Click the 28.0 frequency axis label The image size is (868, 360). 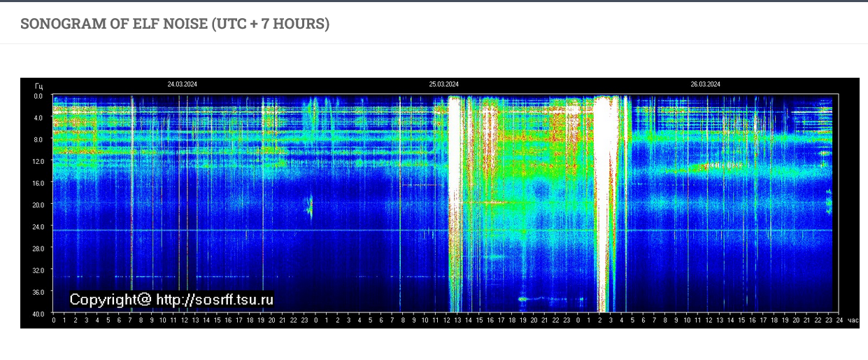(x=37, y=248)
